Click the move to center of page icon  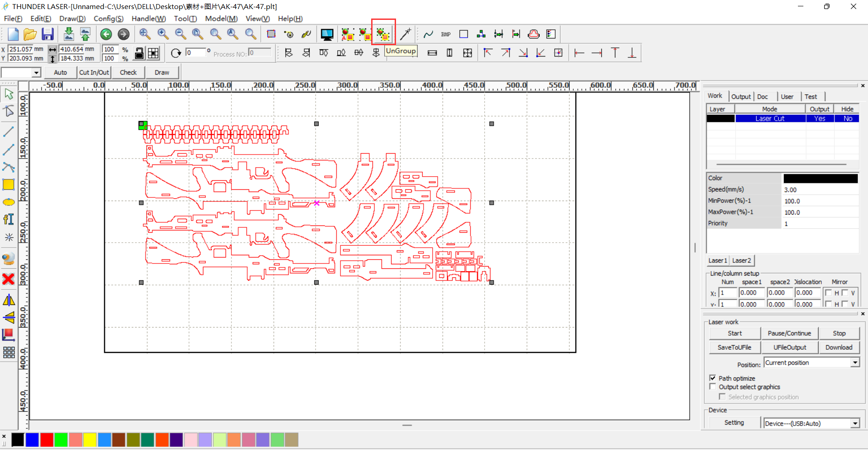558,53
